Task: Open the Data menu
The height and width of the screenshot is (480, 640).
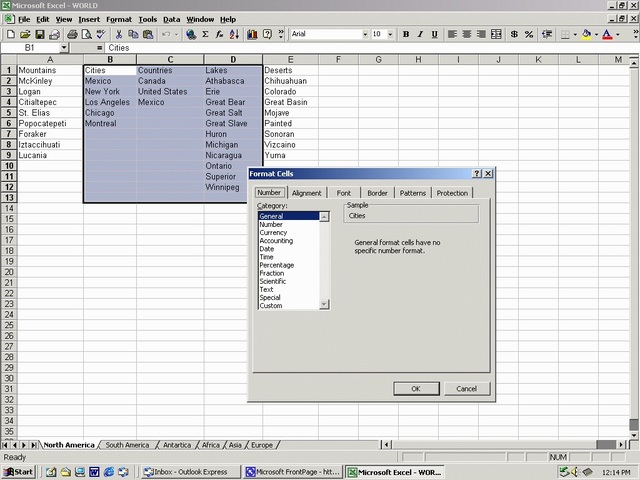Action: pyautogui.click(x=171, y=19)
